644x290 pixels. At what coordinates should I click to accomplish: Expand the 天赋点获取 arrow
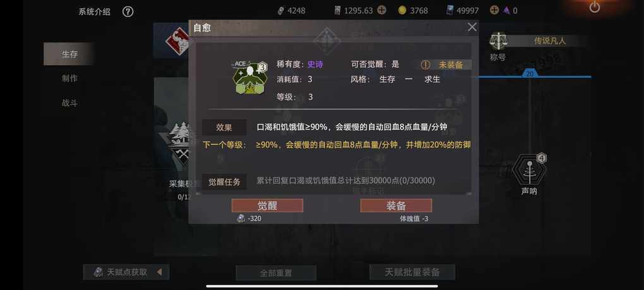tap(160, 272)
